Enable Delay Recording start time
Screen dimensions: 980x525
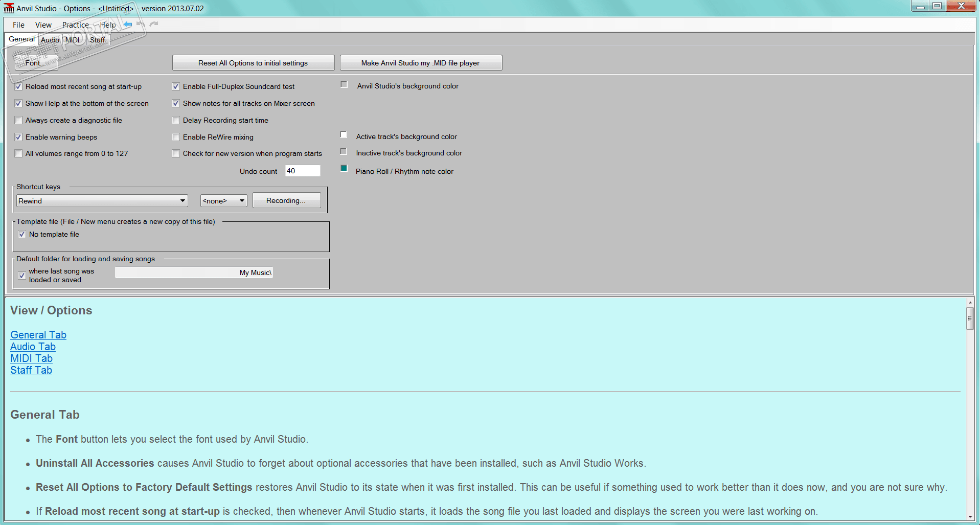click(176, 120)
